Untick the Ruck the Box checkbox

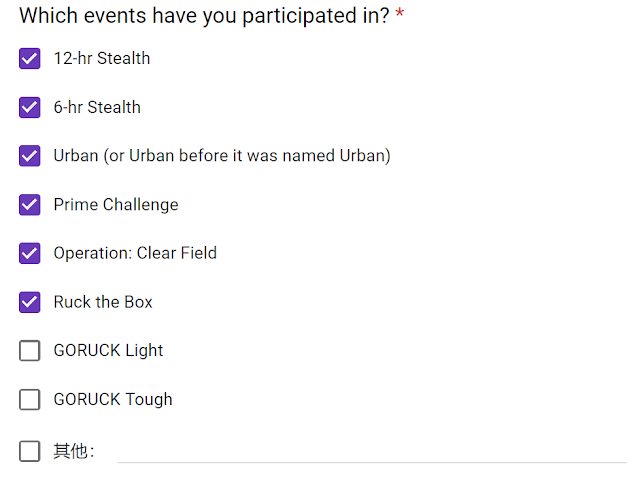click(x=29, y=302)
